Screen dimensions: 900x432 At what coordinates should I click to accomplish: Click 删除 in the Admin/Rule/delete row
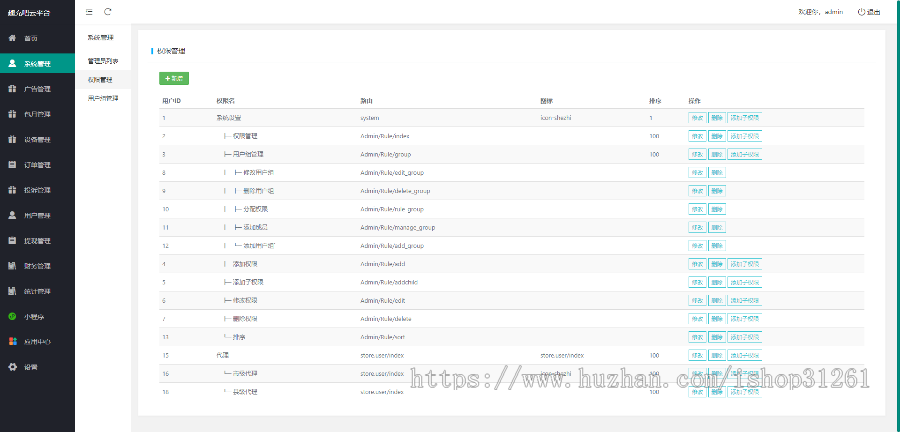[716, 318]
